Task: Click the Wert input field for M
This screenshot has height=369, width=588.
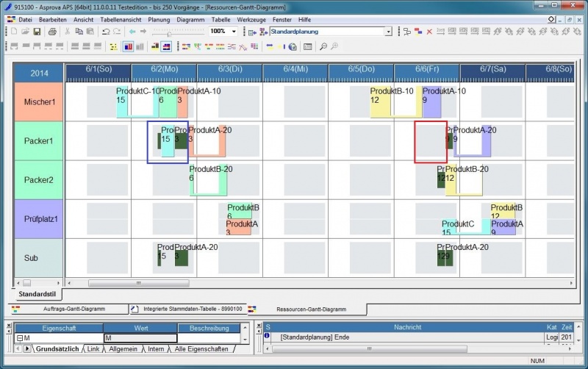Action: (x=140, y=338)
